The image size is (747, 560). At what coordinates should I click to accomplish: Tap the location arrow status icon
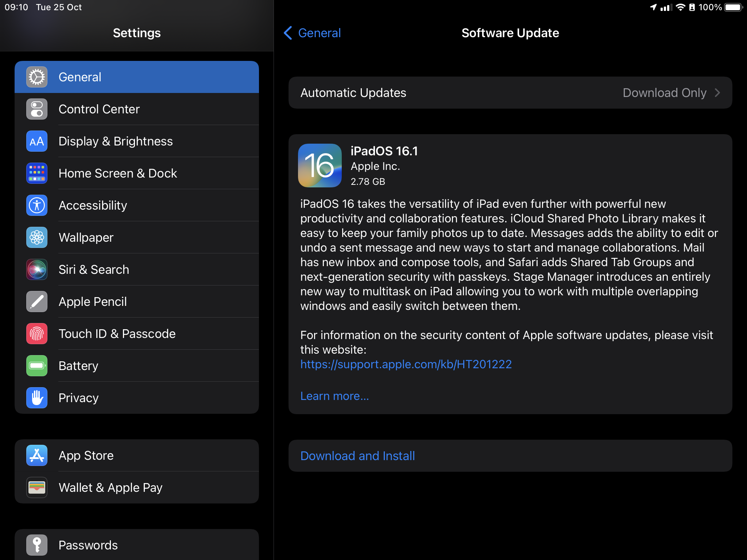pyautogui.click(x=653, y=7)
